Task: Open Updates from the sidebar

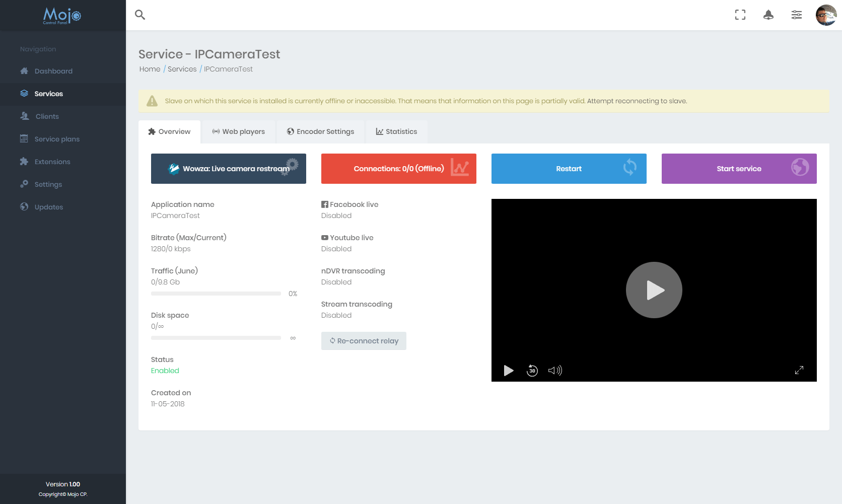Action: pyautogui.click(x=48, y=207)
